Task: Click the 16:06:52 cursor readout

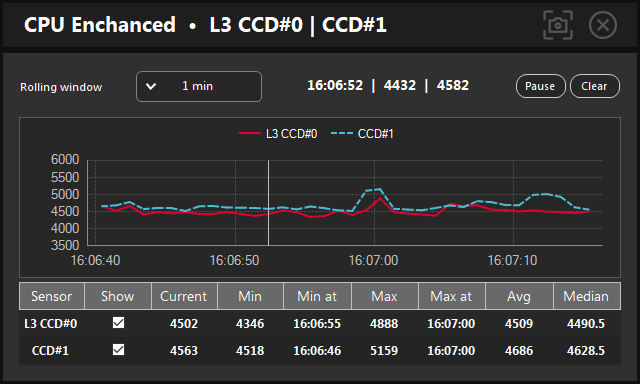Action: click(335, 85)
